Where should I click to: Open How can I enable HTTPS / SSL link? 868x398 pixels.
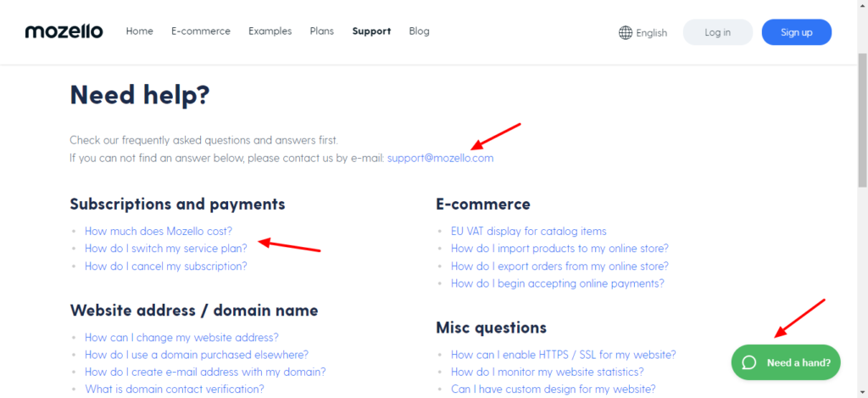(x=564, y=354)
